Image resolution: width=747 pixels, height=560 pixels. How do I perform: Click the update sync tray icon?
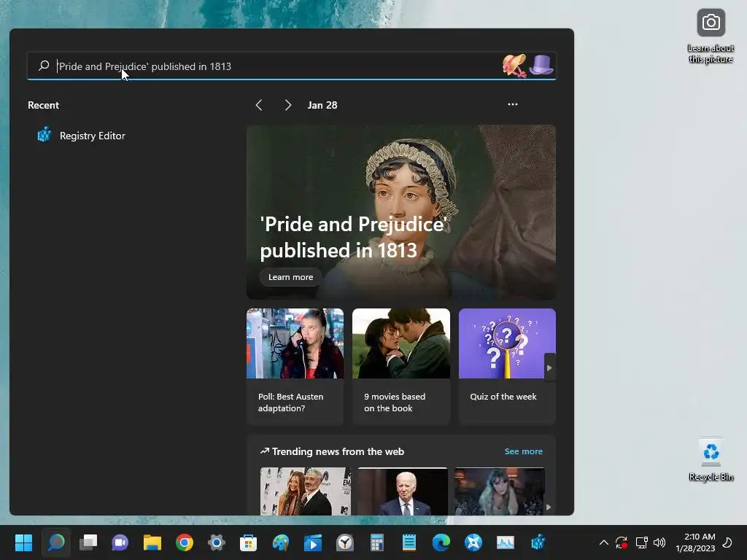point(622,542)
